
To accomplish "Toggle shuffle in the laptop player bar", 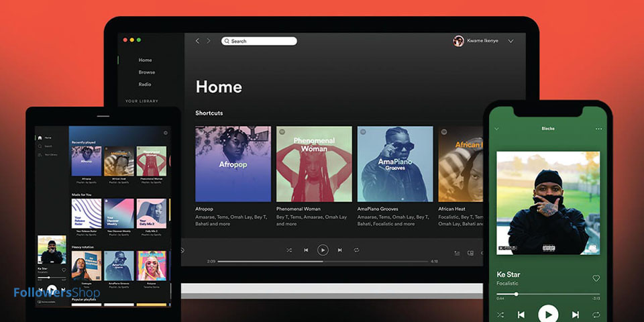I will (x=289, y=250).
